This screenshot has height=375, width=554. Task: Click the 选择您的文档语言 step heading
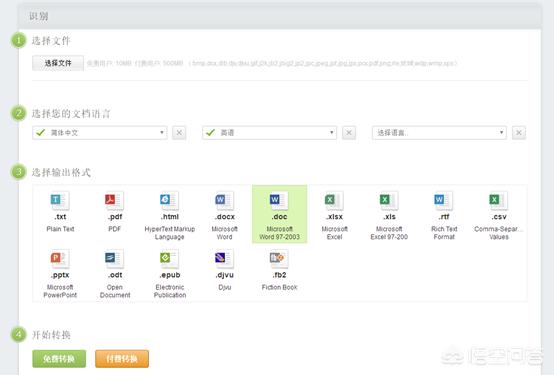tap(71, 113)
